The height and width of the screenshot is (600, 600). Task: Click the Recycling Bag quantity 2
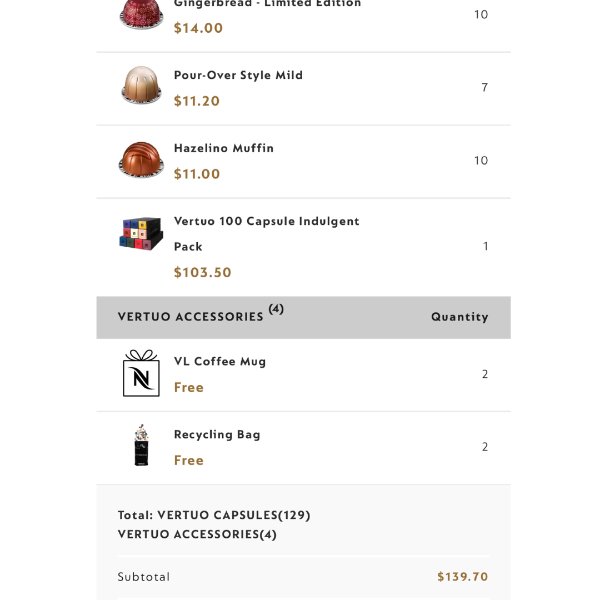485,447
